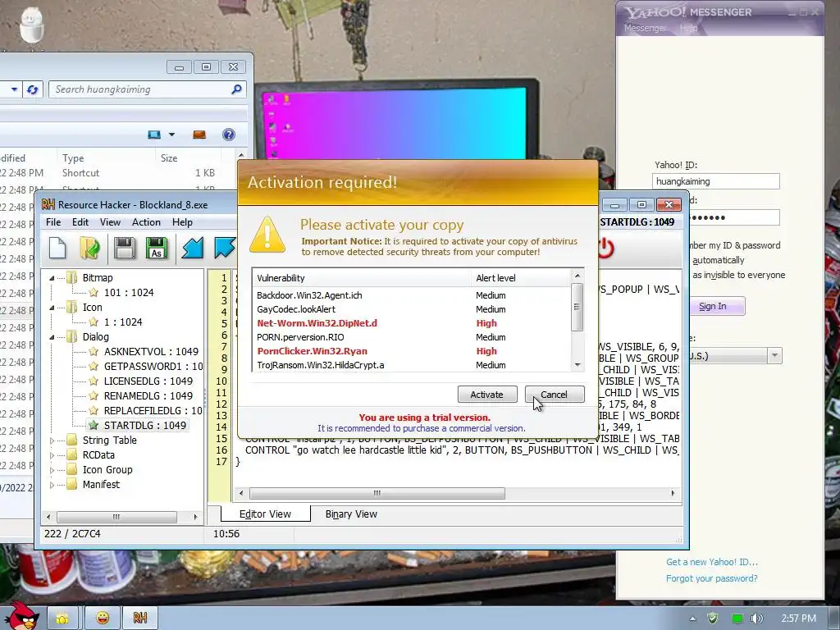Open the Yahoo language dropdown

pos(774,356)
